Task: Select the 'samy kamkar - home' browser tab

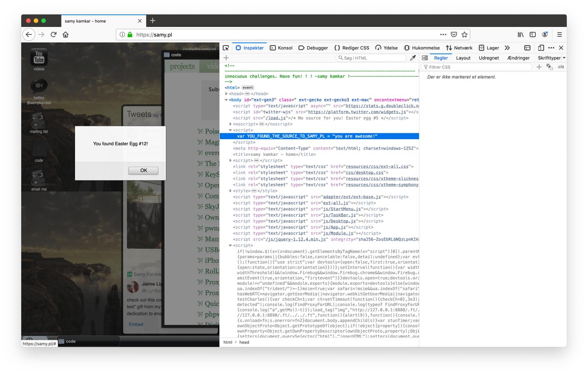Action: click(103, 21)
